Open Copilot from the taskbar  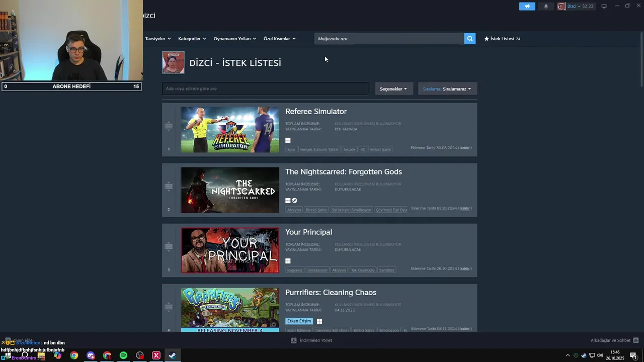[57, 355]
